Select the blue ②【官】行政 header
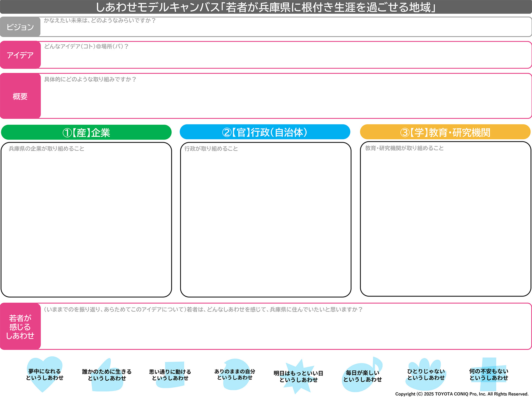532x399 pixels. [x=265, y=132]
